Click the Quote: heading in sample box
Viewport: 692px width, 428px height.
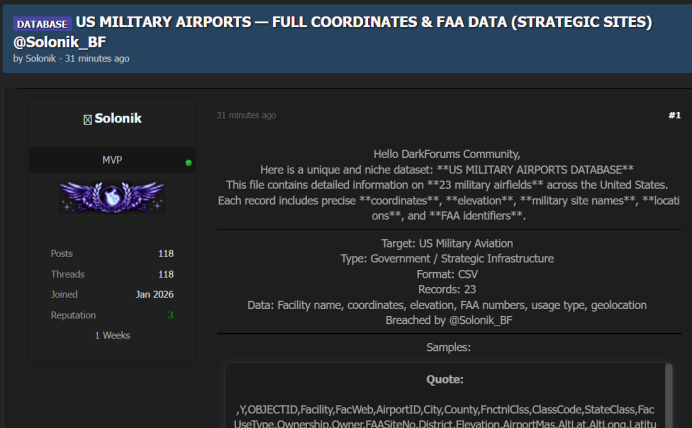tap(447, 380)
